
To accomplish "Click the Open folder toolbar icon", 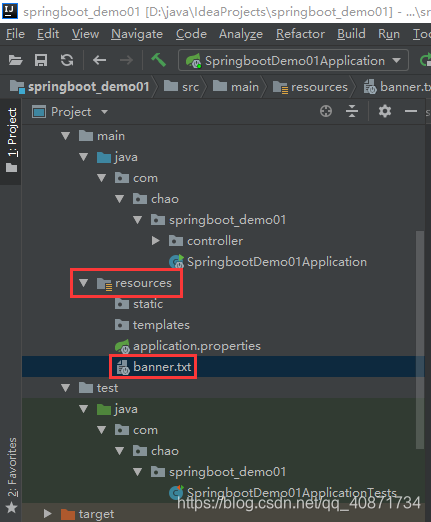I will [x=15, y=60].
